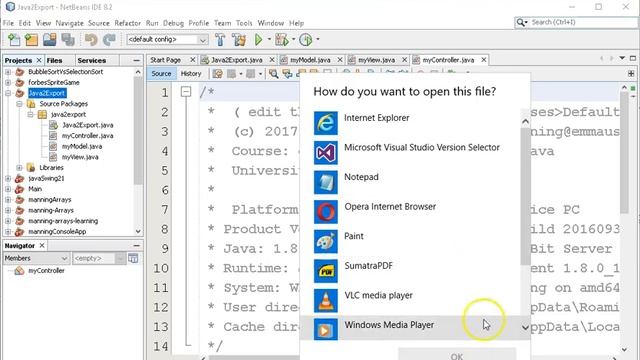Click the search magnifier icon

click(521, 22)
